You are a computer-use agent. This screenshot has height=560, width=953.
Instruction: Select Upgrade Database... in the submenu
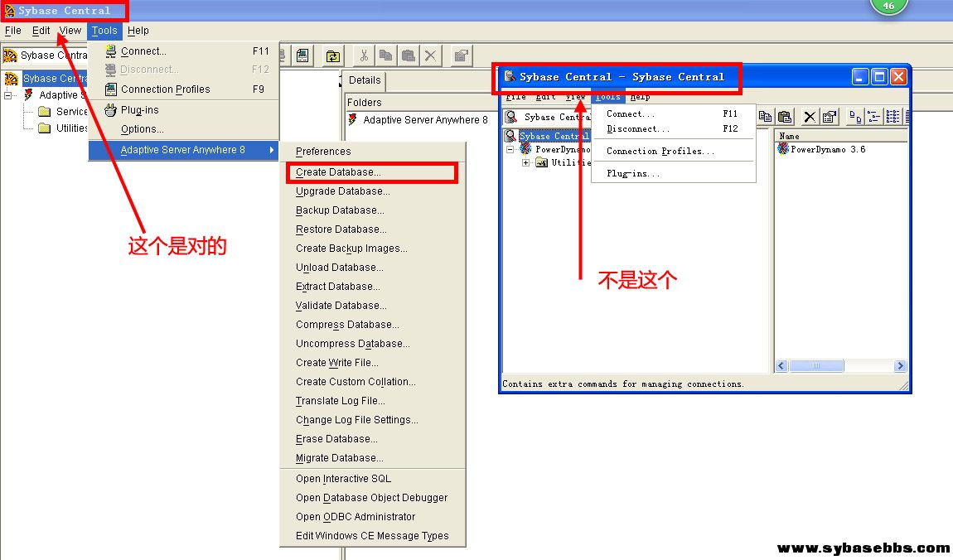[x=373, y=191]
